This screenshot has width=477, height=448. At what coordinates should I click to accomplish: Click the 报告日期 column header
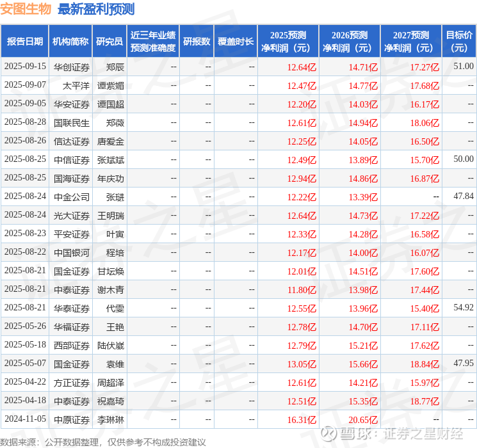[24, 42]
